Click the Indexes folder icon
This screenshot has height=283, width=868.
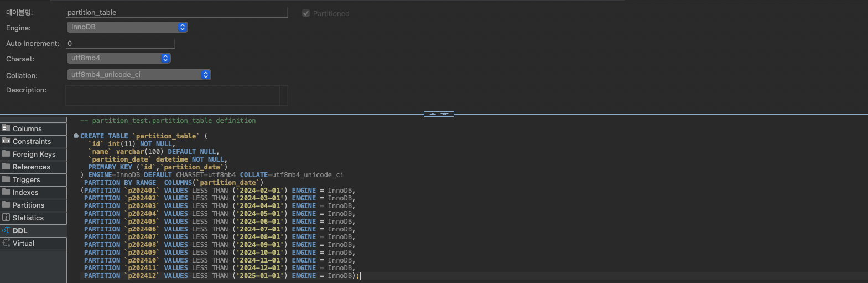(x=6, y=192)
